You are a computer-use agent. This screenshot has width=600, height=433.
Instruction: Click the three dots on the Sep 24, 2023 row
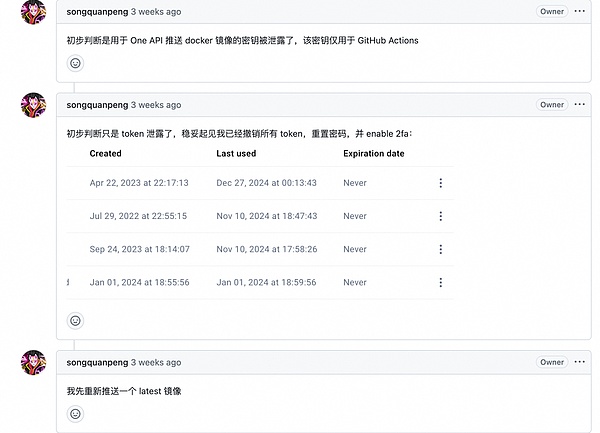point(440,249)
